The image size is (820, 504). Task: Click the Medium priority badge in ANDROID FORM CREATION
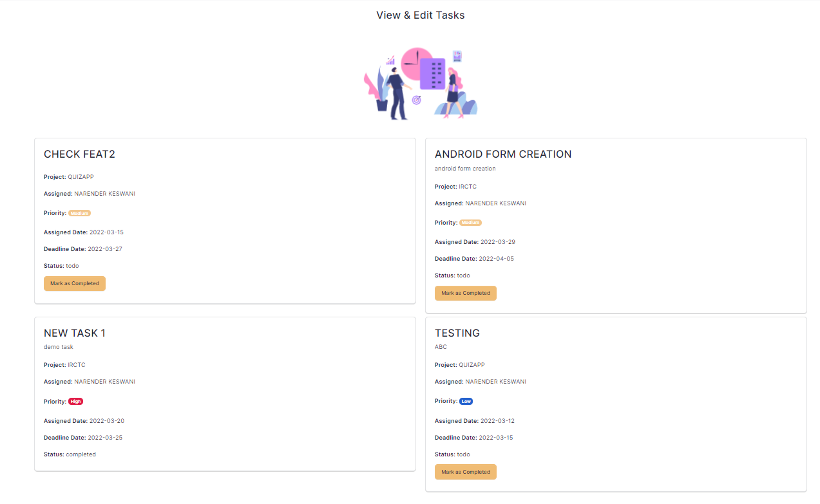(471, 223)
